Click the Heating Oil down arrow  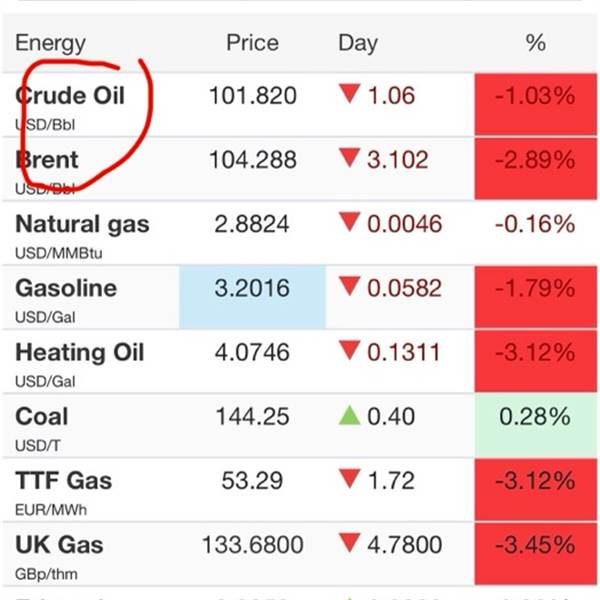click(x=349, y=352)
